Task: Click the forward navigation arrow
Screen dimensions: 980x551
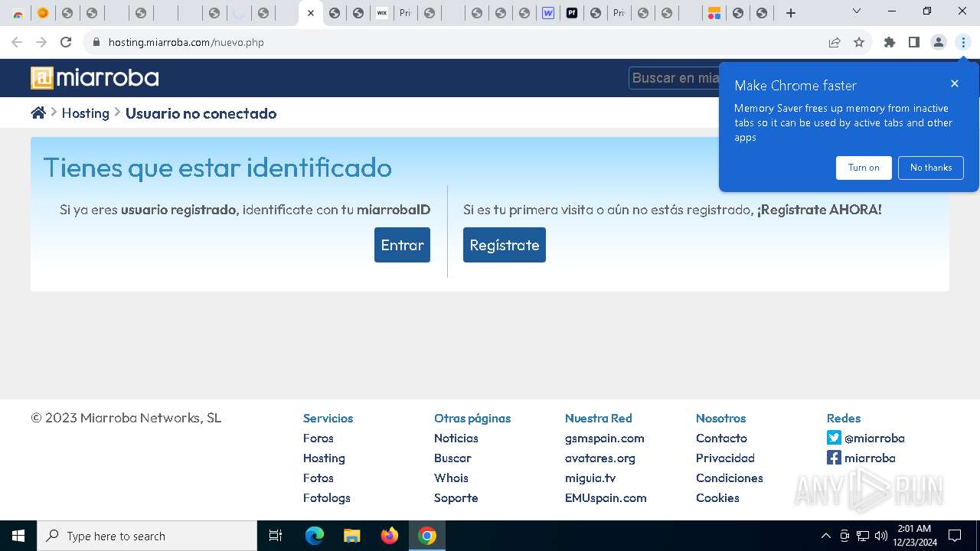Action: click(x=41, y=42)
